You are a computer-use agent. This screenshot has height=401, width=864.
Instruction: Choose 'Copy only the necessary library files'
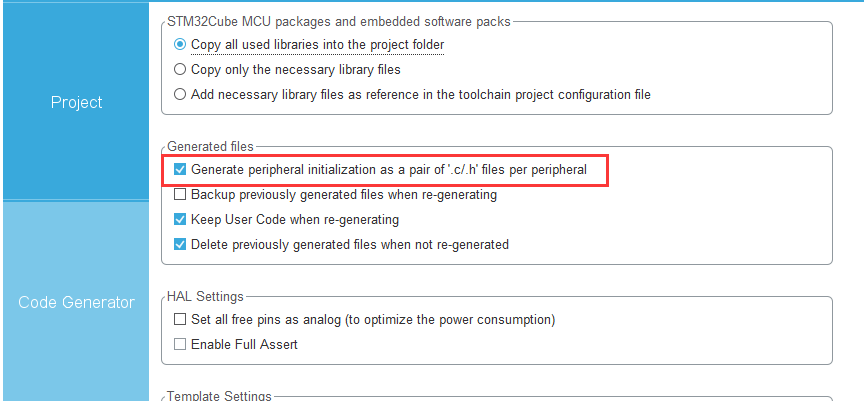(180, 69)
